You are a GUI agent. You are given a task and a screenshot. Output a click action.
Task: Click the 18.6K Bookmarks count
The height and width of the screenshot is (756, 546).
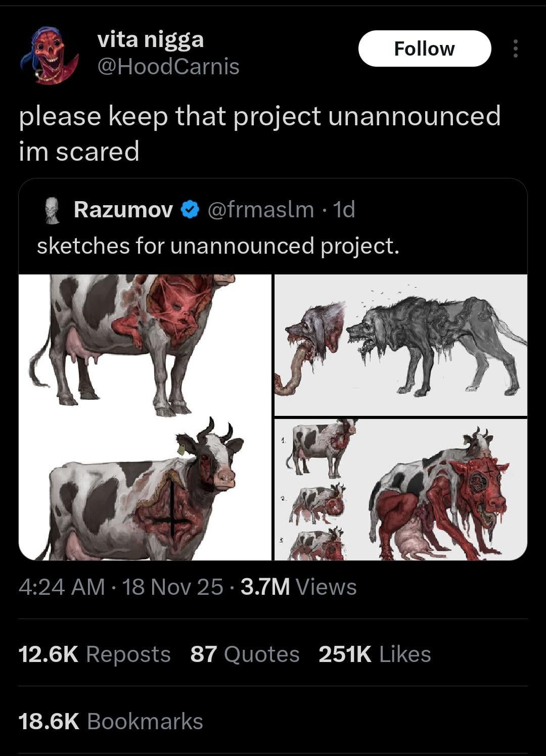111,721
